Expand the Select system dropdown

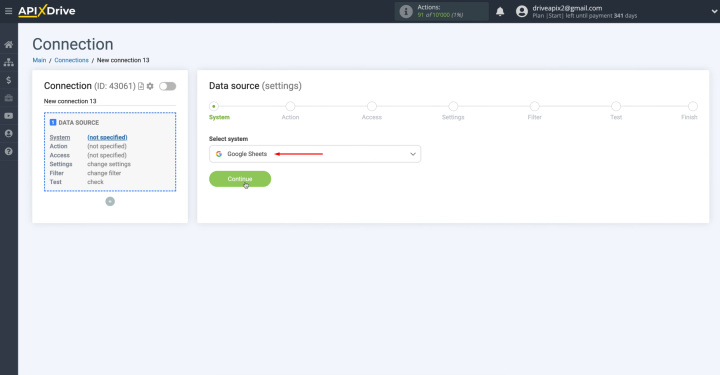tap(315, 154)
